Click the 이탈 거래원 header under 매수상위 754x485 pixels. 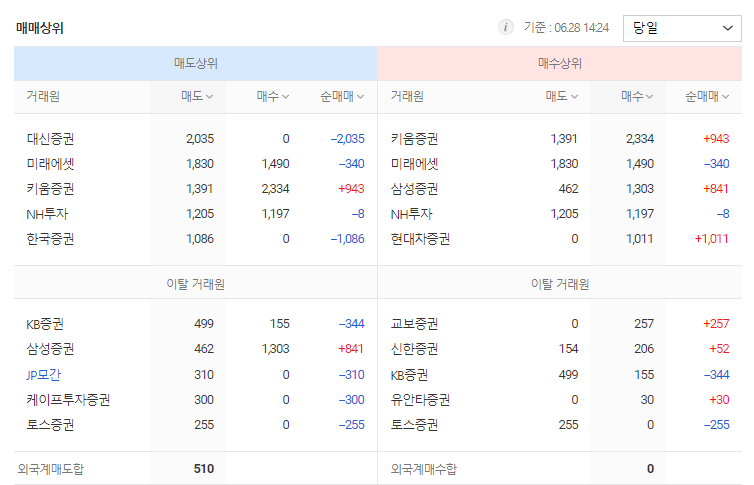pos(560,285)
